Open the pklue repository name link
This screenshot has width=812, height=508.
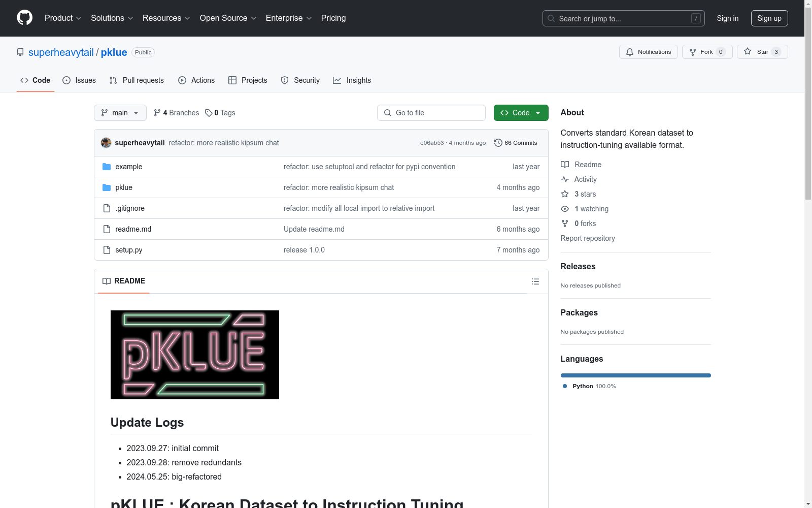click(x=114, y=52)
